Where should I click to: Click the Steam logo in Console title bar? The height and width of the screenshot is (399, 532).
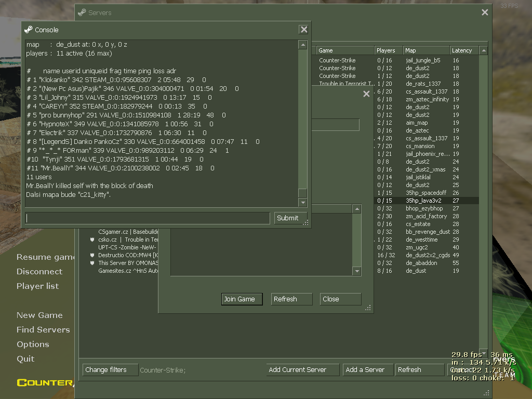pos(29,30)
